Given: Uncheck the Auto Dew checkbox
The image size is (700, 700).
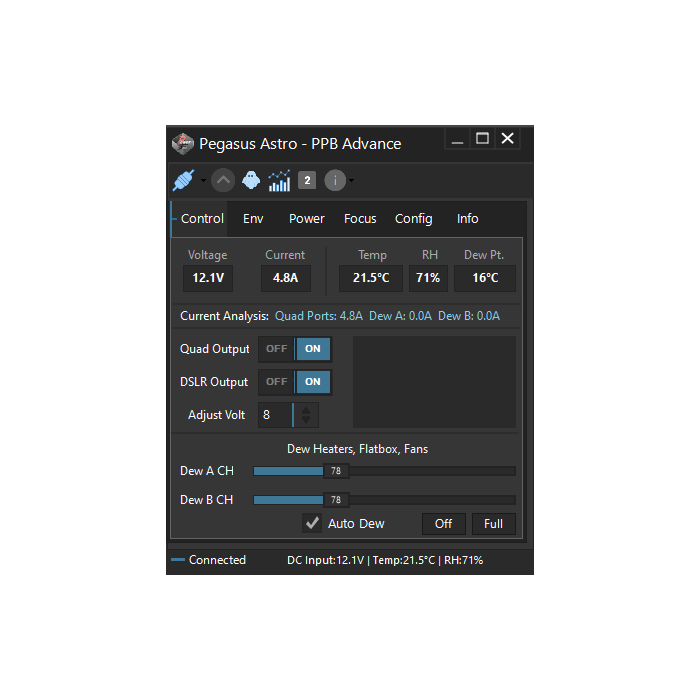Looking at the screenshot, I should 312,523.
